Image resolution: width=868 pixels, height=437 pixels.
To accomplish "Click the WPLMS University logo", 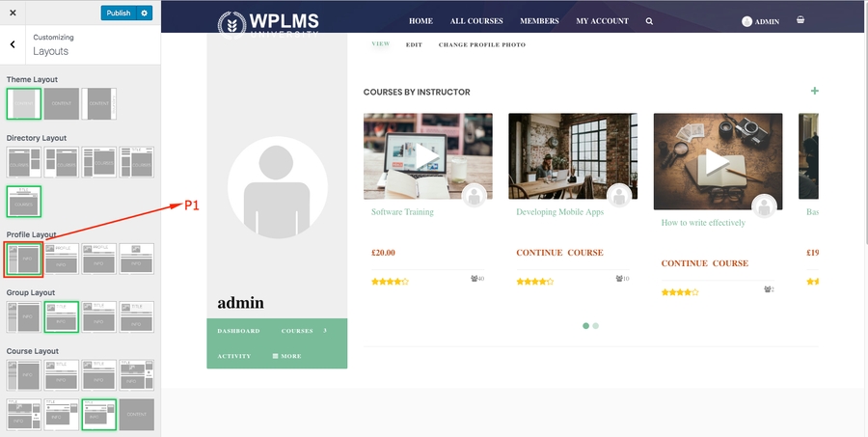I will [x=268, y=23].
